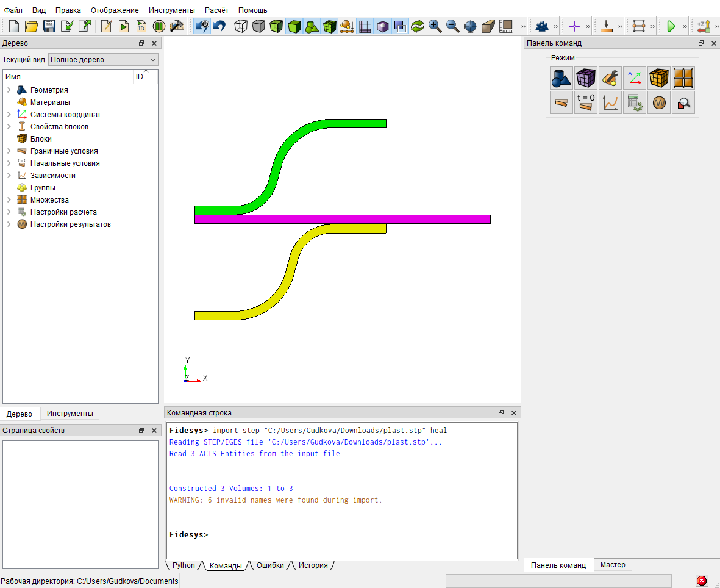Click the purple cross point icon

coord(574,26)
